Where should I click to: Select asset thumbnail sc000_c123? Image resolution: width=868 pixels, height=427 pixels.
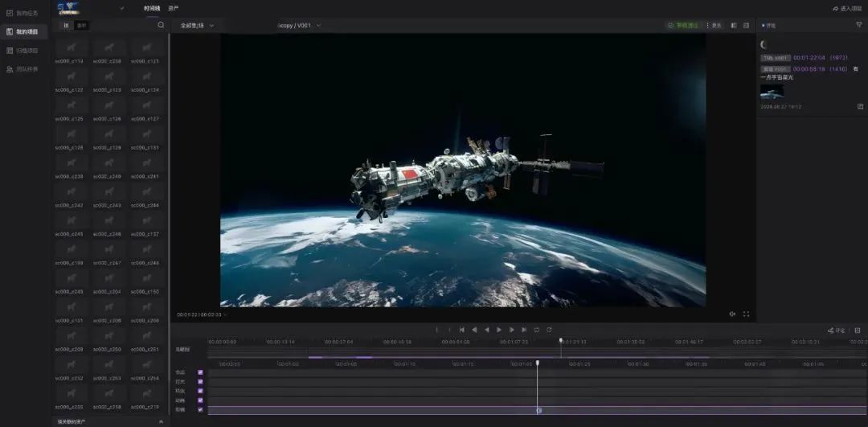pyautogui.click(x=108, y=76)
